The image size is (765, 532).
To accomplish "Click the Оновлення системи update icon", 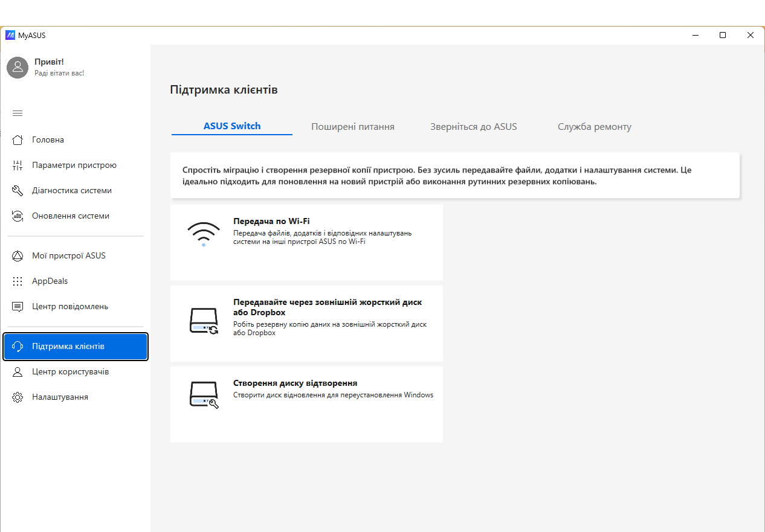I will [18, 216].
